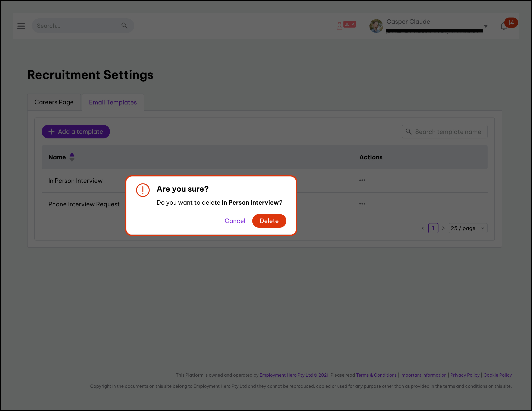Click the global search magnifier icon

pos(124,26)
